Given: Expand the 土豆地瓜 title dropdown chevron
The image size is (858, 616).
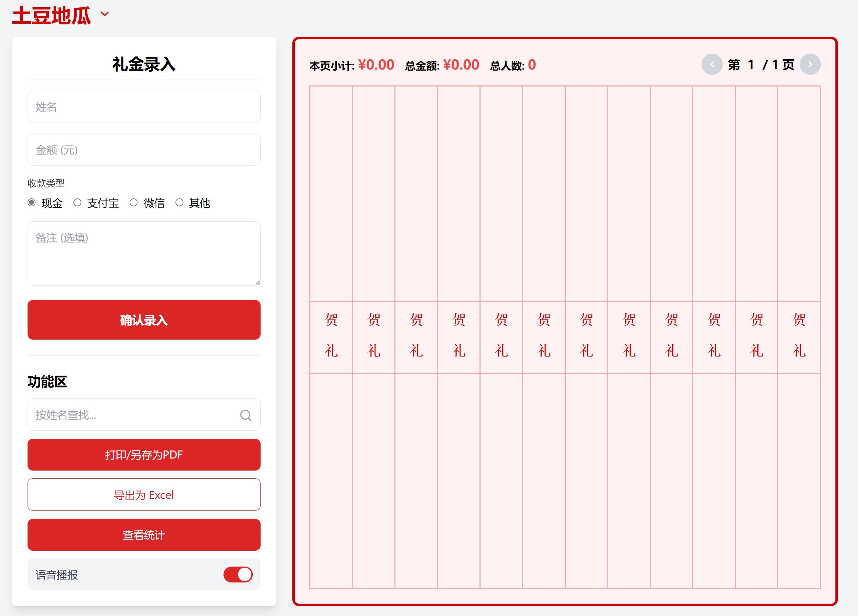Looking at the screenshot, I should 105,14.
